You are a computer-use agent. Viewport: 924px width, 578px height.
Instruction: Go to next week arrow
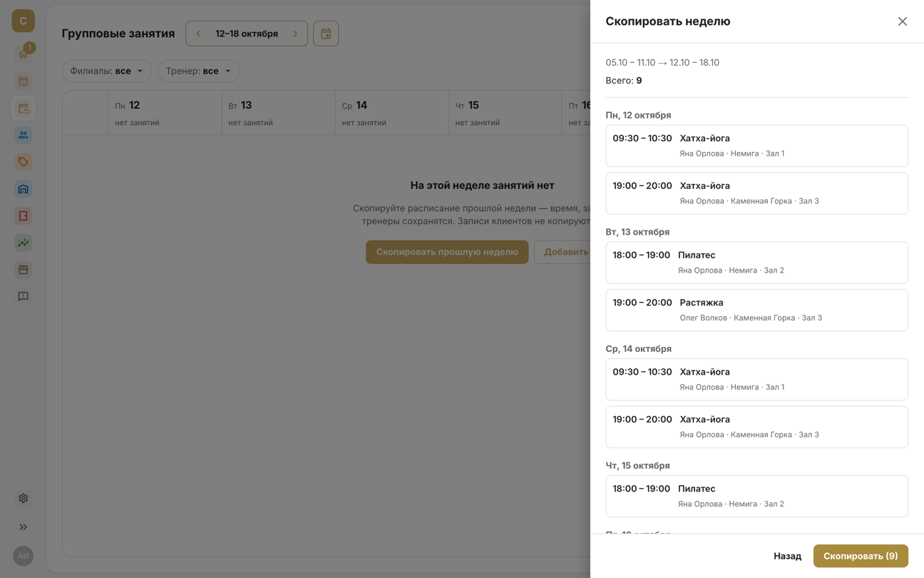point(295,34)
